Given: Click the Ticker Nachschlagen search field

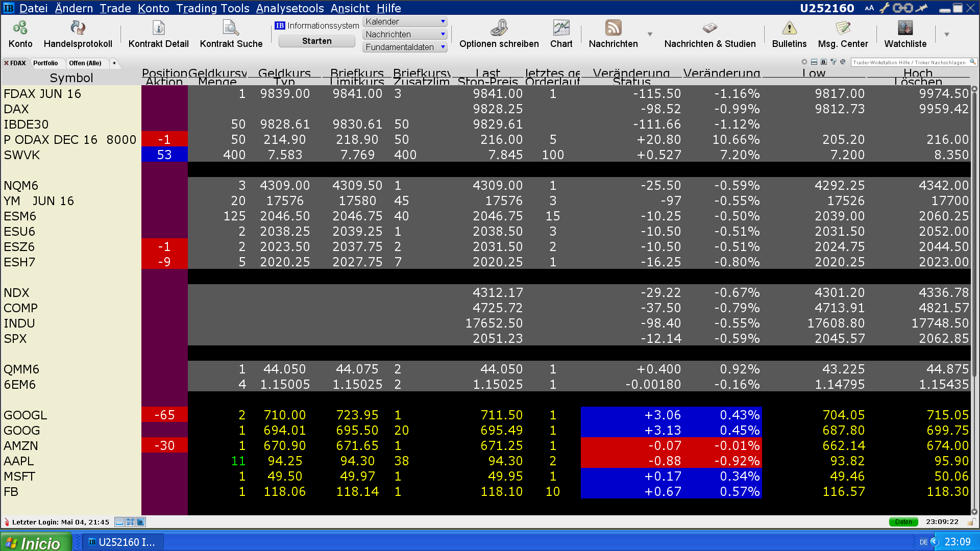Looking at the screenshot, I should (910, 63).
